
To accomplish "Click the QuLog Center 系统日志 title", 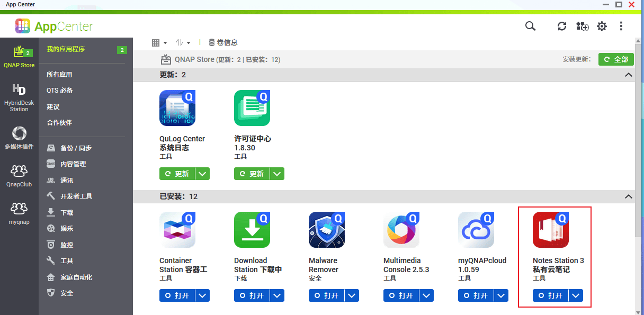I will coord(182,143).
